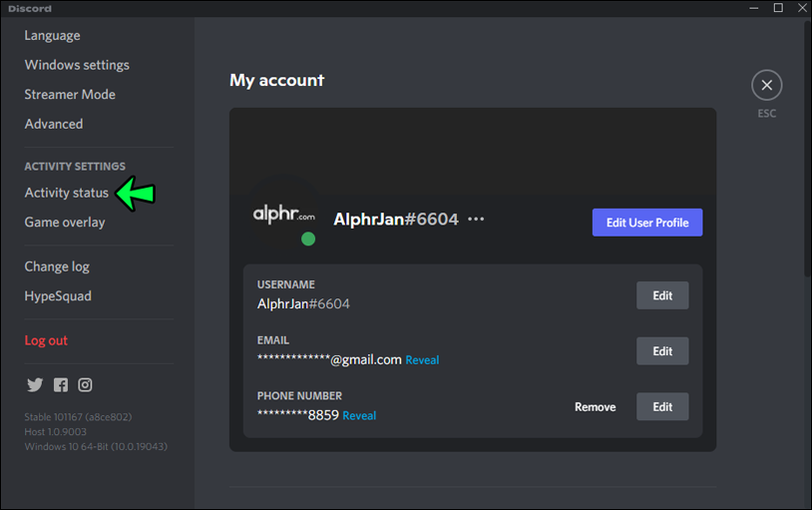
Task: Click Log out in sidebar
Action: pyautogui.click(x=46, y=340)
